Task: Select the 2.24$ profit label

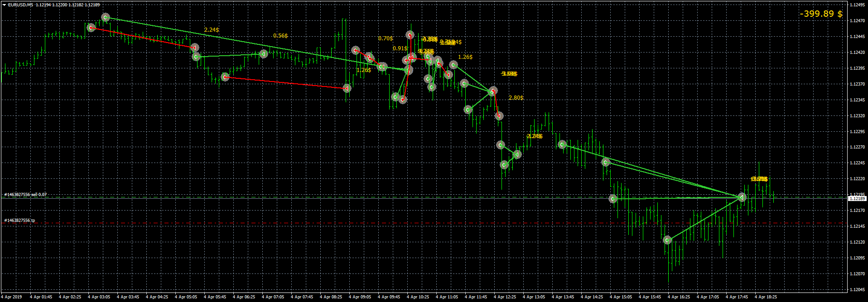Action: [x=212, y=30]
